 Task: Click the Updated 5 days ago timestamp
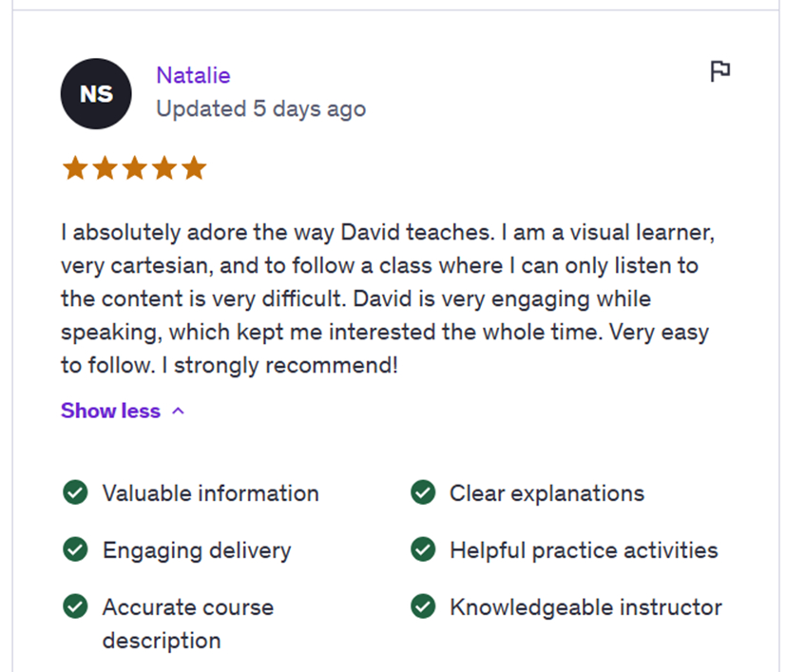(260, 108)
